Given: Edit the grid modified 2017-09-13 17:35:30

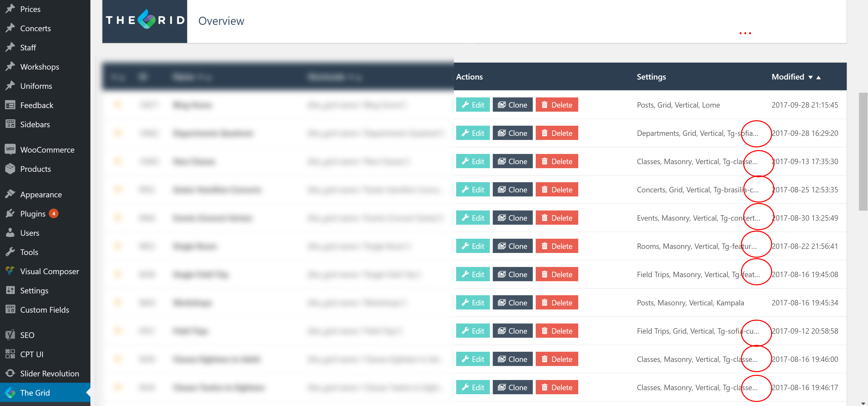Looking at the screenshot, I should coord(473,161).
